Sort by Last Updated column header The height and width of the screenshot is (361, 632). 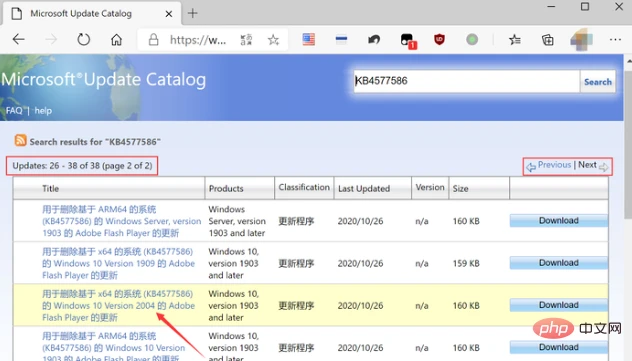[x=364, y=189]
